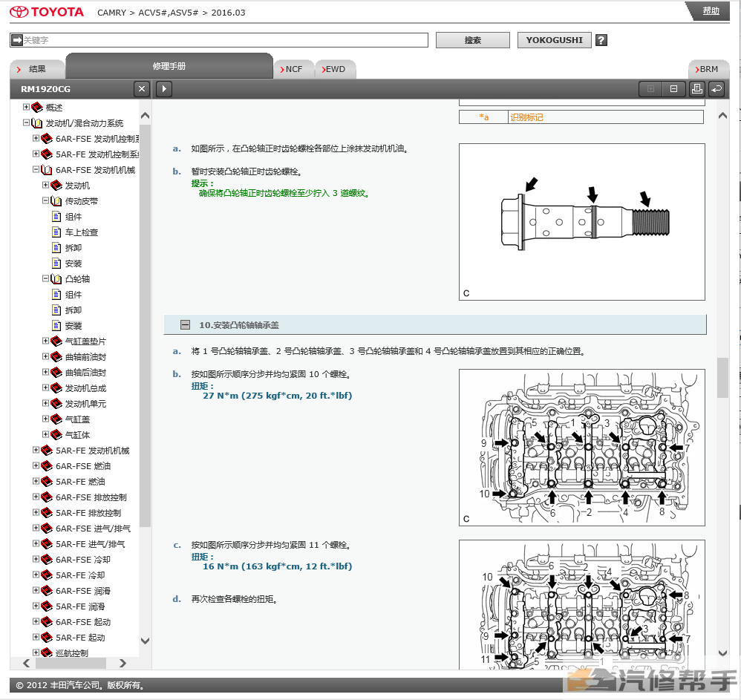The image size is (741, 700).
Task: Click the camshaft bolt illustration
Action: coord(582,222)
